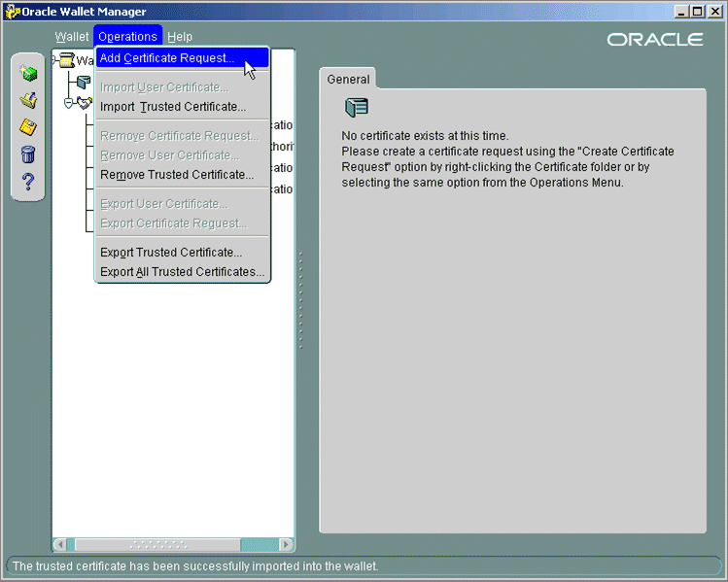Close the Operations menu
The height and width of the screenshot is (582, 728).
[127, 37]
